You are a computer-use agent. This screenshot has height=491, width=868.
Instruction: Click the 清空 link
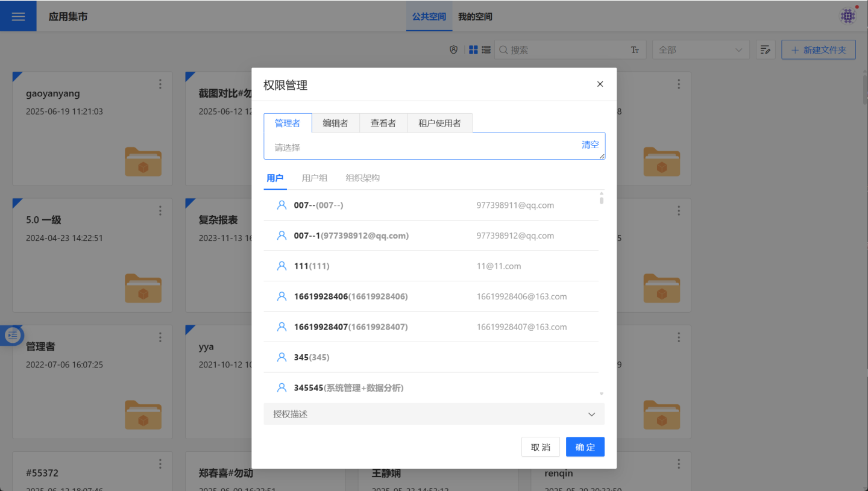click(x=590, y=145)
